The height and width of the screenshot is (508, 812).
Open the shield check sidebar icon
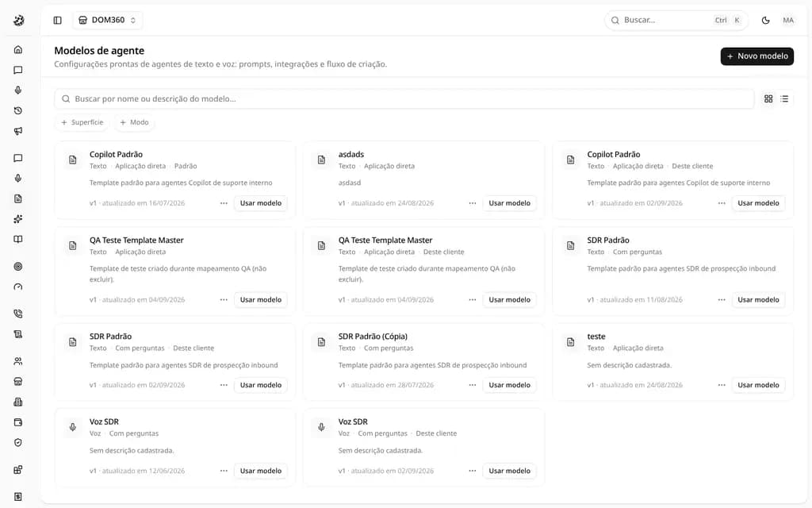[18, 443]
